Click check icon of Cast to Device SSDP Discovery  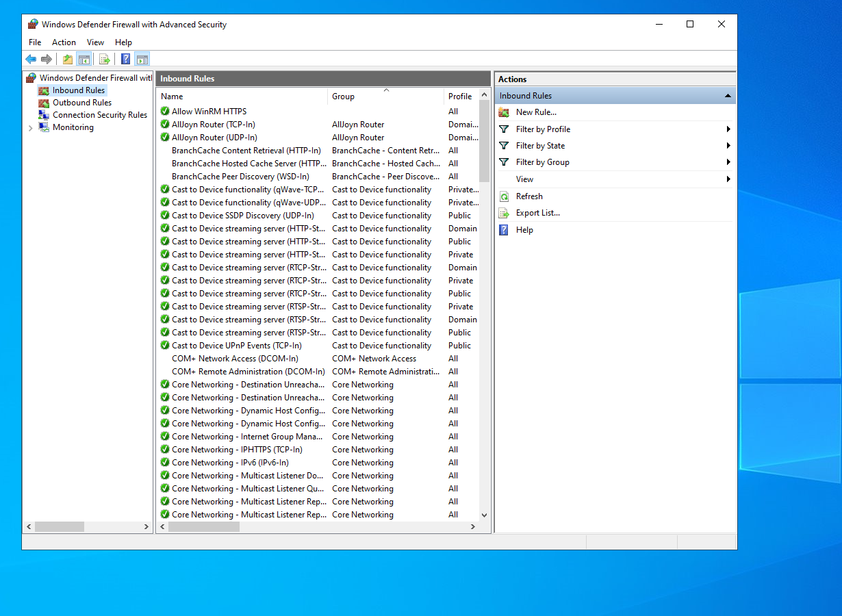[x=165, y=216]
